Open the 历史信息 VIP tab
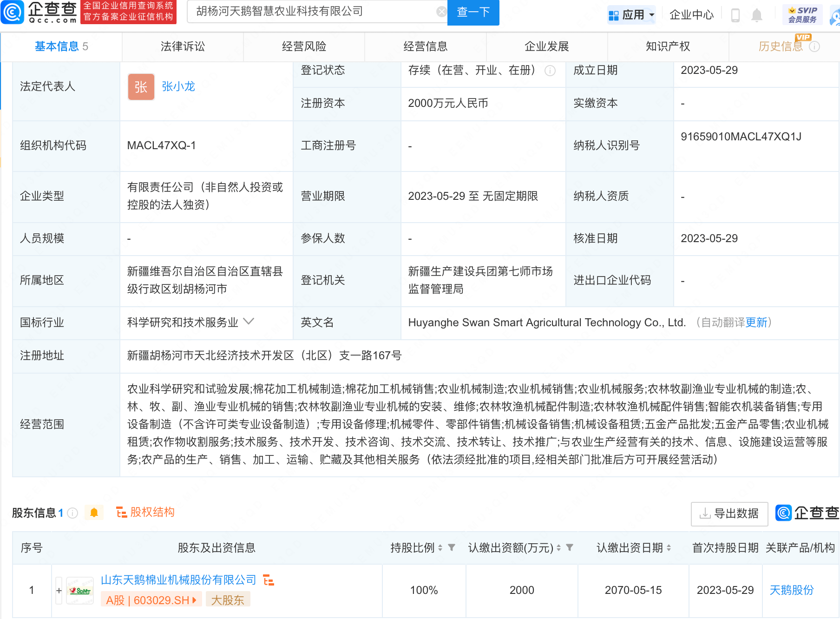840x619 pixels. pyautogui.click(x=781, y=46)
